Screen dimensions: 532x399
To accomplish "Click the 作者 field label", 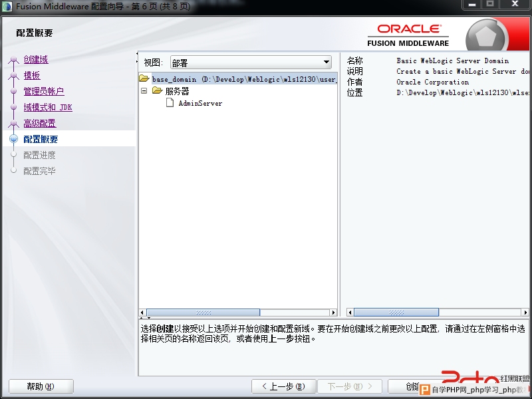I will click(x=355, y=82).
